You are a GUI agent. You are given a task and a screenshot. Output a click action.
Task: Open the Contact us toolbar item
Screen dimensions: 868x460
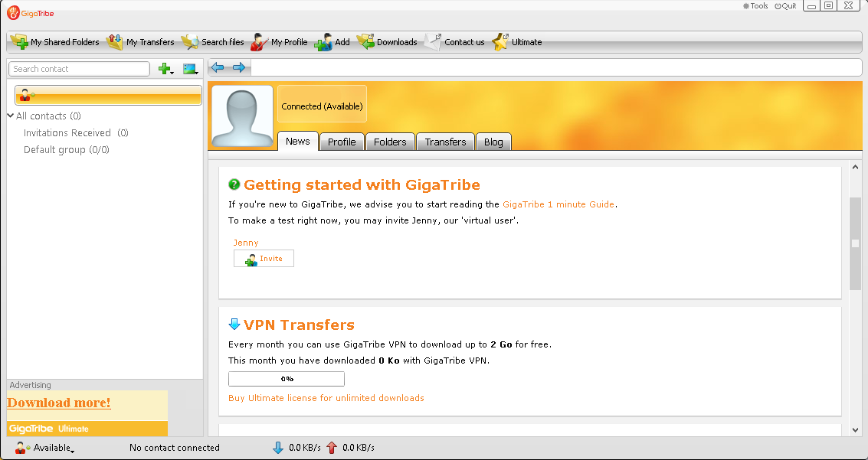(454, 42)
